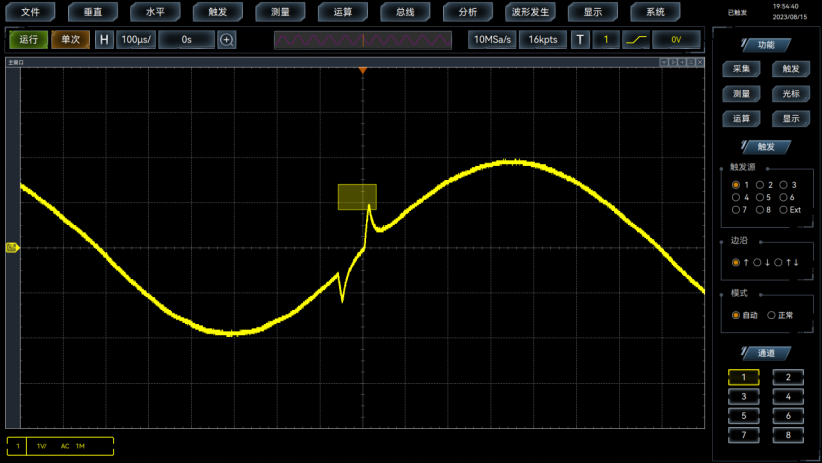Open the 16kpts memory depth setting
This screenshot has height=463, width=822.
pyautogui.click(x=543, y=40)
